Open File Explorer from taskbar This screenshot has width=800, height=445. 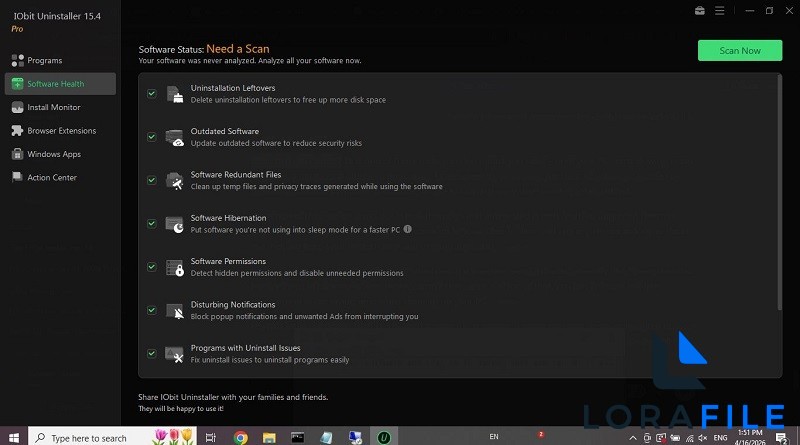coord(269,437)
